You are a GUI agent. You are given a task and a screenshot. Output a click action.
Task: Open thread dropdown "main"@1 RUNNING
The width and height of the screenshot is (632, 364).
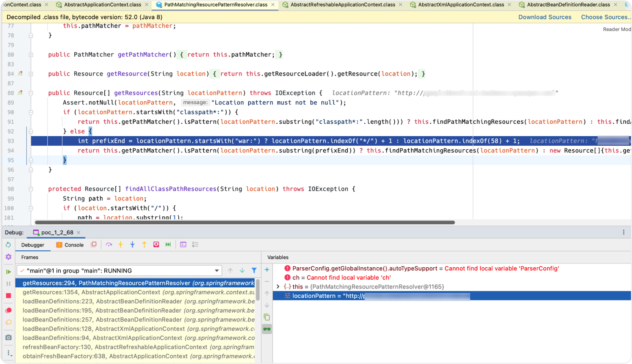pyautogui.click(x=119, y=271)
